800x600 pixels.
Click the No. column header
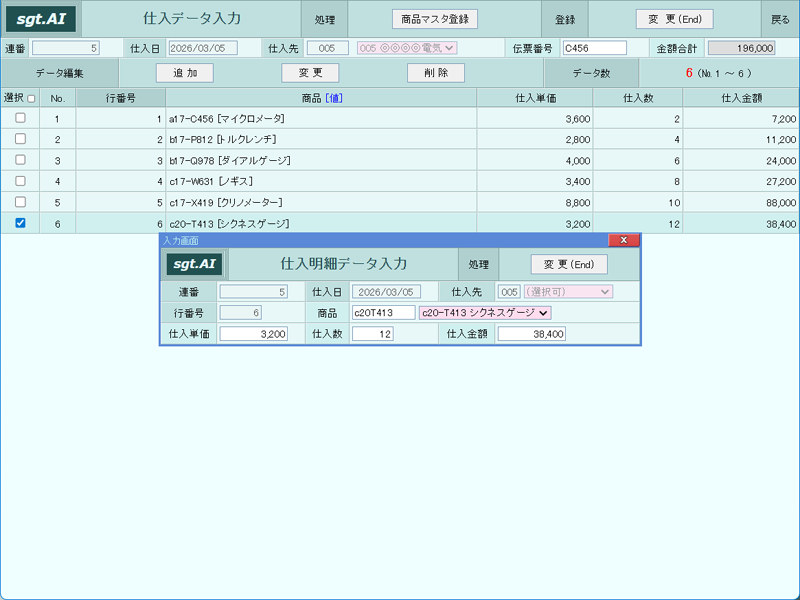tap(57, 98)
